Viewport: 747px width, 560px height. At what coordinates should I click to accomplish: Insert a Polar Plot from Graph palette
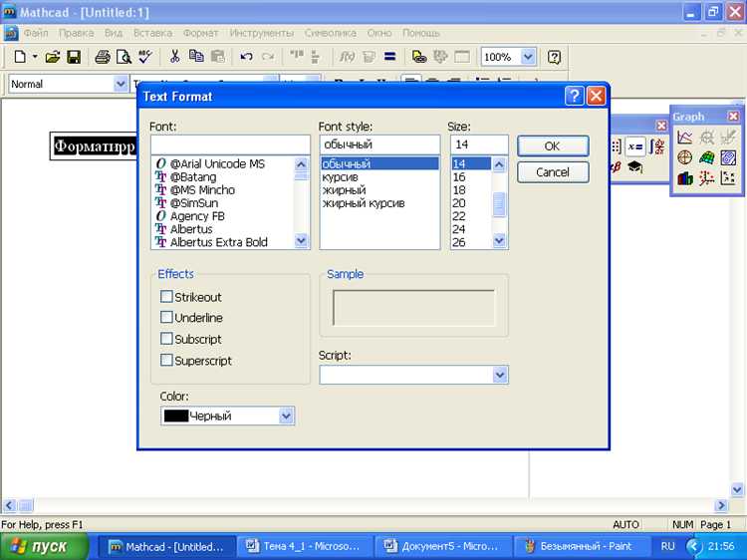pos(684,157)
